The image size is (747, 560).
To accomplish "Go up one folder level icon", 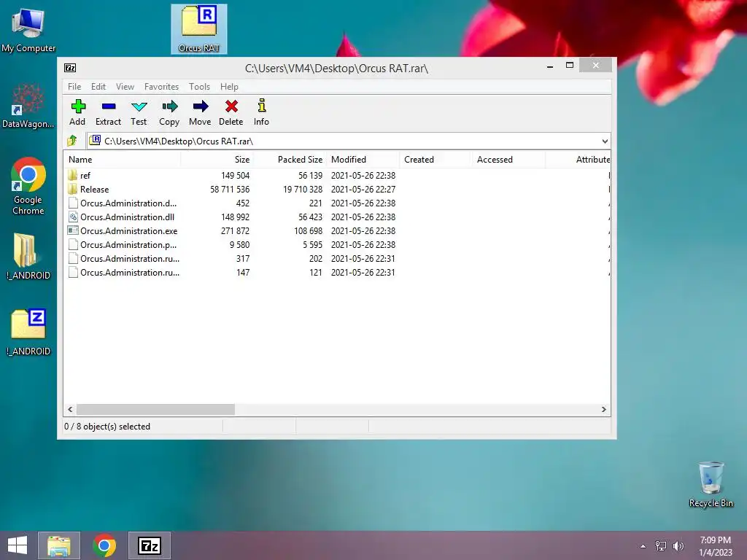I will point(72,141).
